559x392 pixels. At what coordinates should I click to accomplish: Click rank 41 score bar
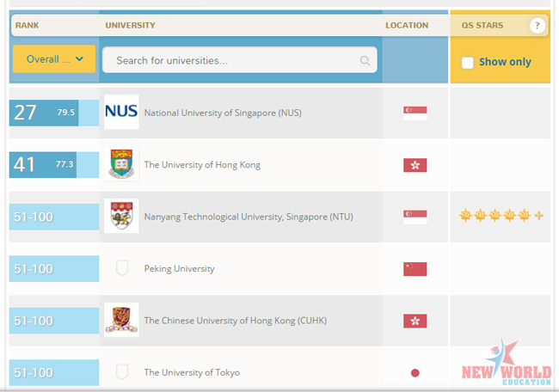click(x=54, y=165)
